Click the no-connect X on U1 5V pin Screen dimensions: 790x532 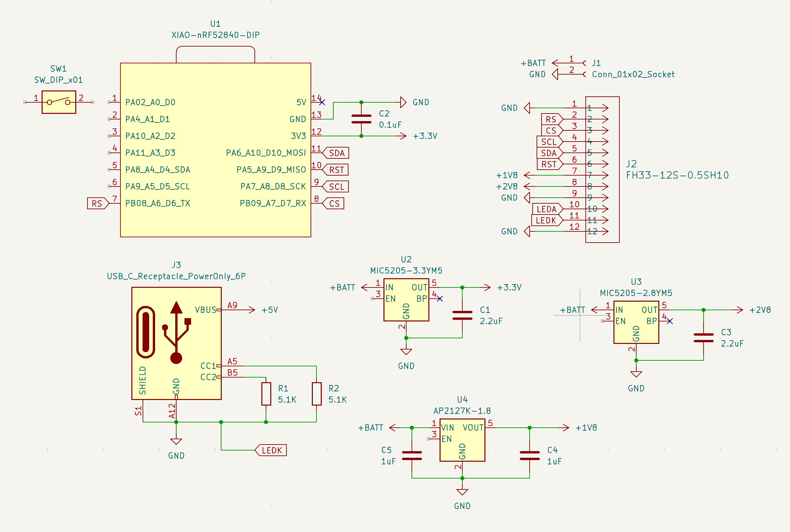(322, 102)
